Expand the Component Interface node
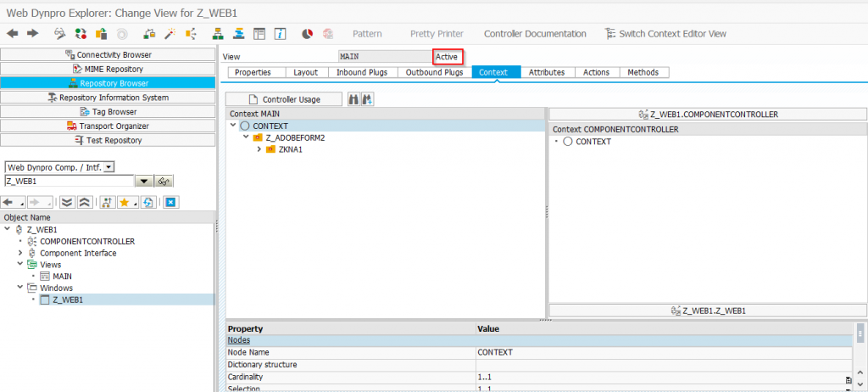 (20, 252)
